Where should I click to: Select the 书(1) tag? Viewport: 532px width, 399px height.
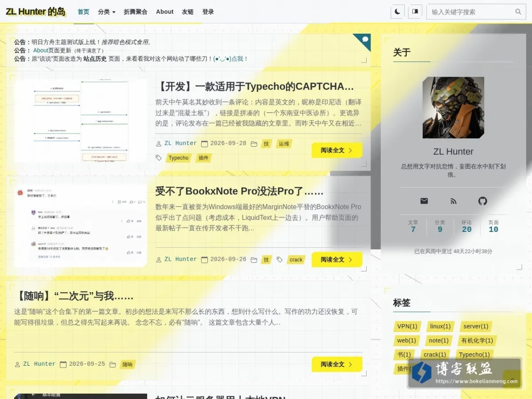tap(403, 355)
